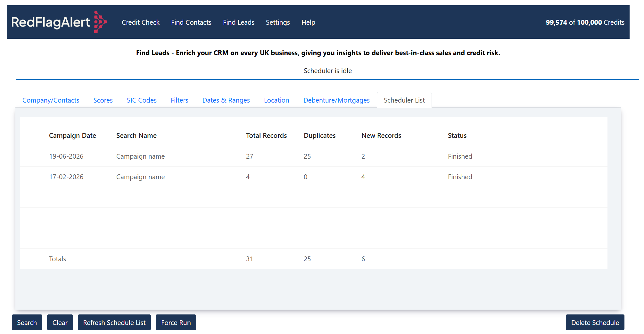Click the Search button
The width and height of the screenshot is (644, 334).
[x=27, y=322]
